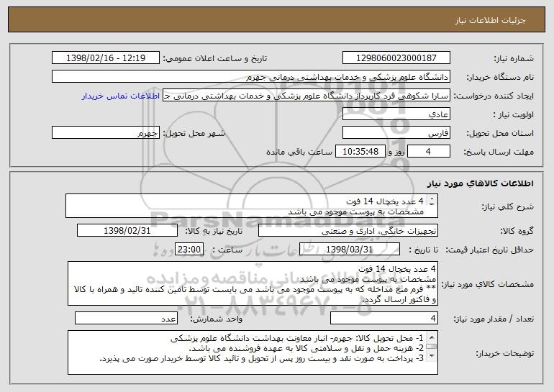Click the delivery city field جهرم

106,133
